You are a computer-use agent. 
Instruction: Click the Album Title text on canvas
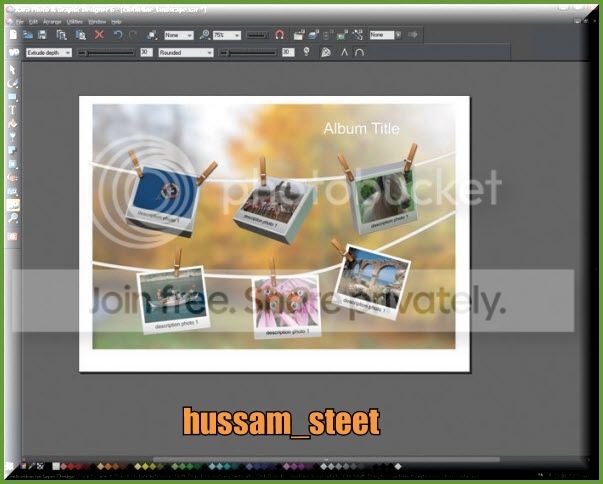click(x=361, y=128)
